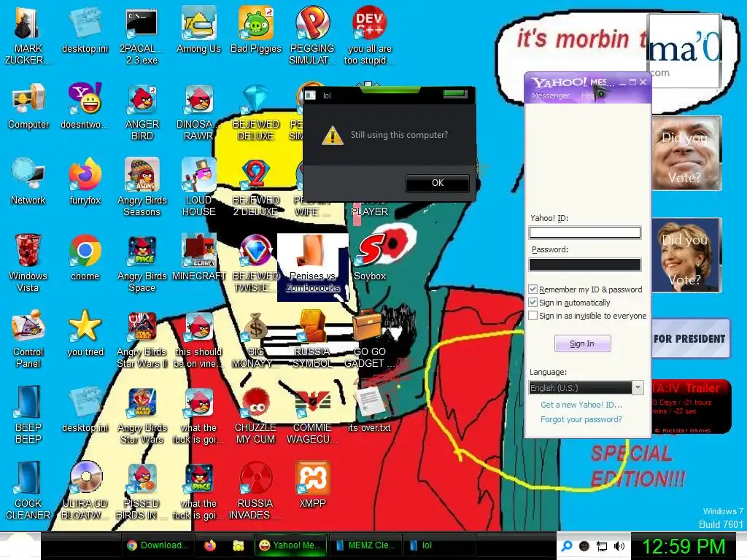The width and height of the screenshot is (747, 560).
Task: Open the GO GO GADGET briefcase icon
Action: point(369,338)
